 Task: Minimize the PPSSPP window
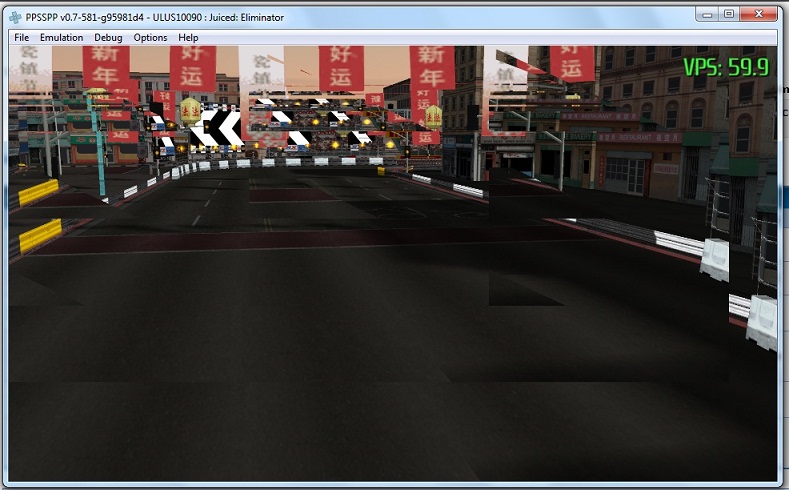(707, 14)
